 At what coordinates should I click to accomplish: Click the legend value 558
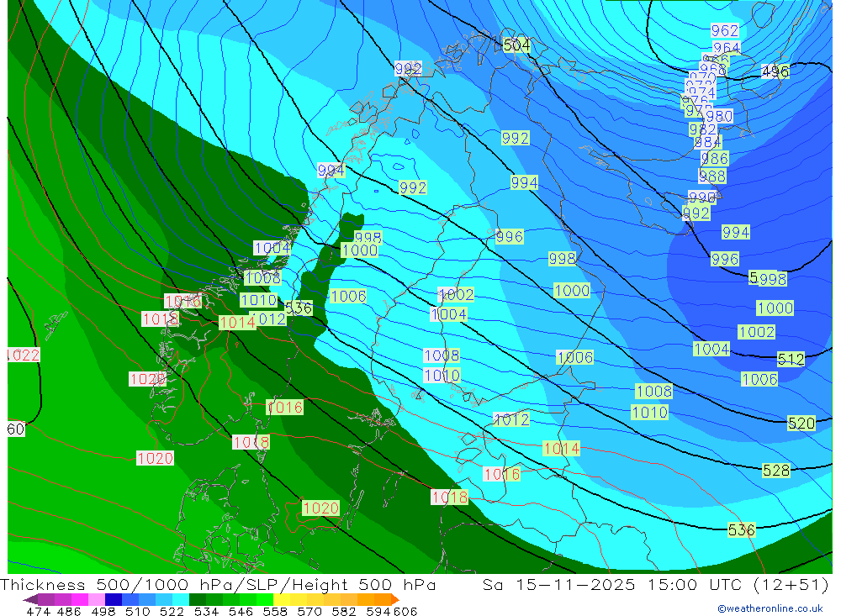275,611
